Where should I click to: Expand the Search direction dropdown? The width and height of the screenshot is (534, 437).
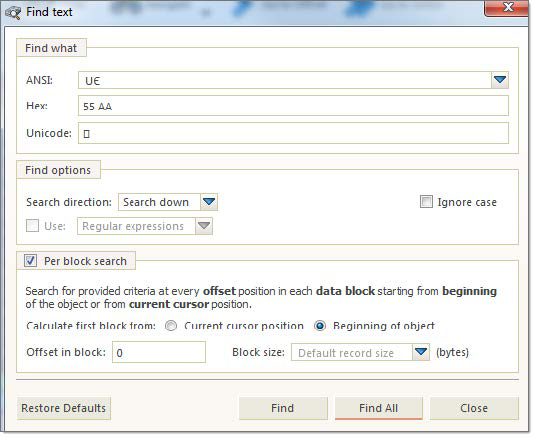(209, 202)
